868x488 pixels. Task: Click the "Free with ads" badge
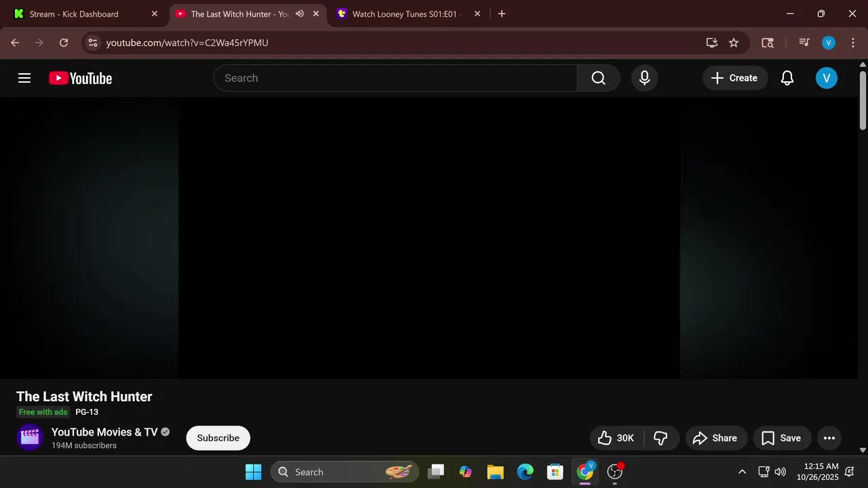(43, 412)
